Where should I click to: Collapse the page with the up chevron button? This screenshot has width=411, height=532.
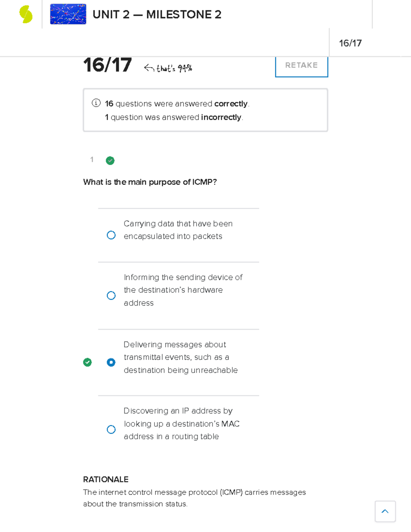click(x=385, y=511)
